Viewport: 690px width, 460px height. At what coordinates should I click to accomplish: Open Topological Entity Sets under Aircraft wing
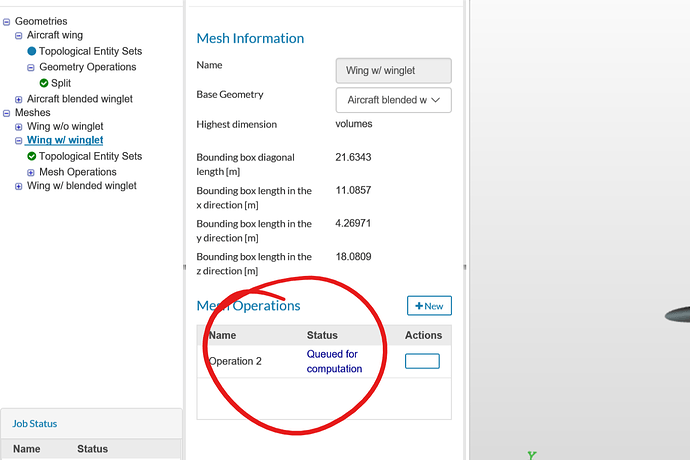pyautogui.click(x=90, y=51)
